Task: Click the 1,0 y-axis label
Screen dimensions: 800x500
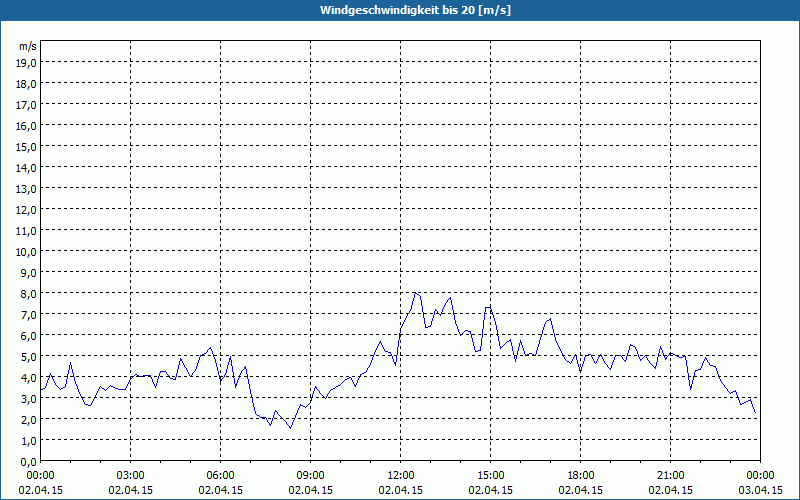Action: (x=28, y=440)
